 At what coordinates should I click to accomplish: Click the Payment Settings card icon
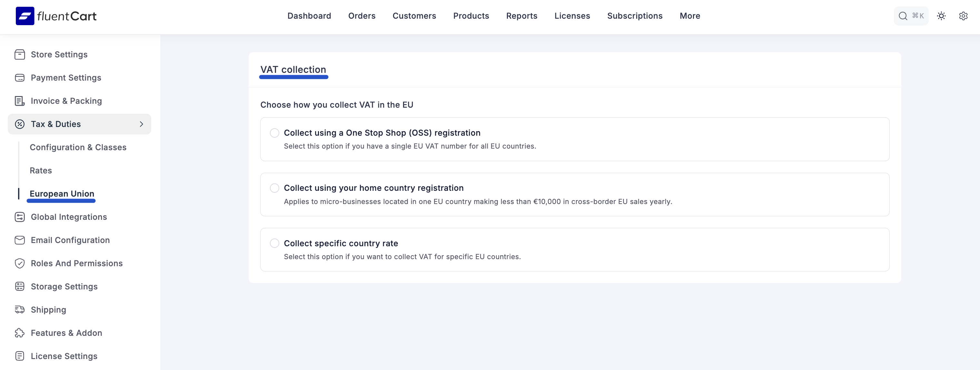20,78
